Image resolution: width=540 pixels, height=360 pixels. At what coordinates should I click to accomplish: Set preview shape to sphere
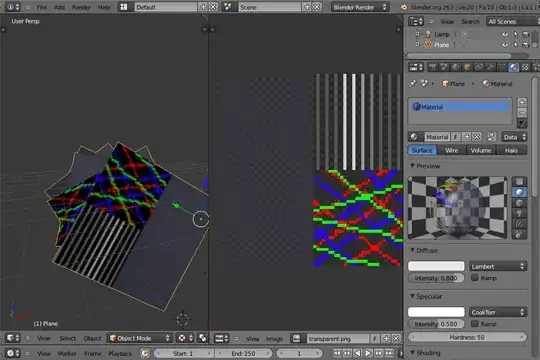click(x=519, y=192)
